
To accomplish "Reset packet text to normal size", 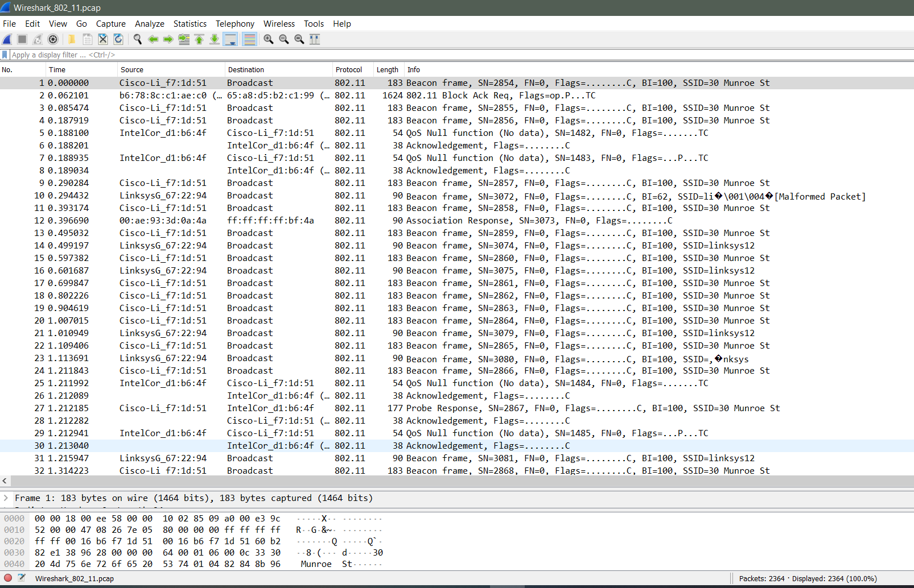I will pyautogui.click(x=299, y=39).
